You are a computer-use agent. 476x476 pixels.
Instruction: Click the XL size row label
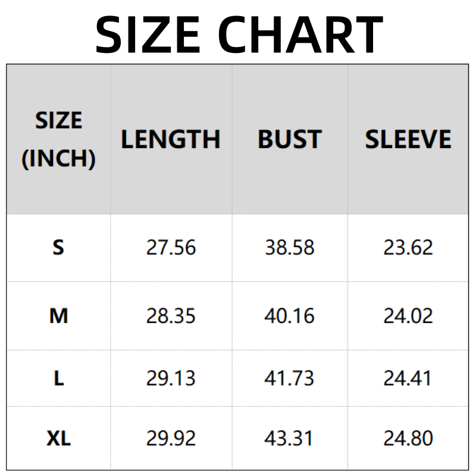58,439
